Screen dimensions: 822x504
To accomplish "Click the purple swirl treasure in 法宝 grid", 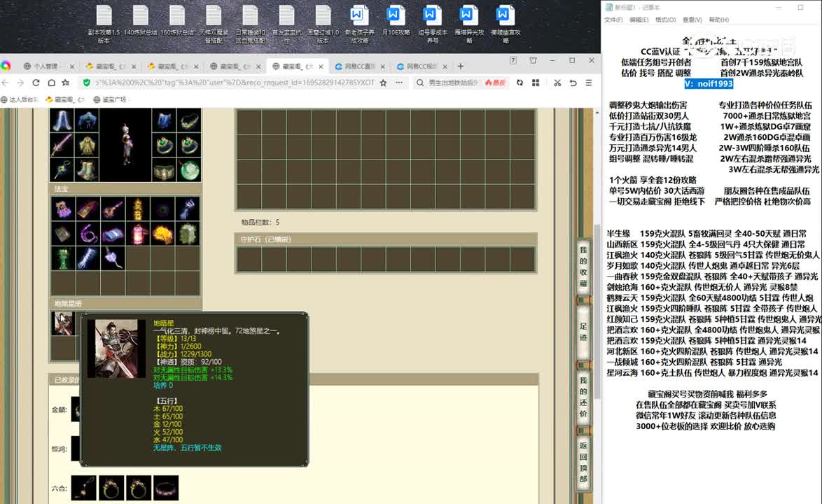I will click(x=87, y=234).
